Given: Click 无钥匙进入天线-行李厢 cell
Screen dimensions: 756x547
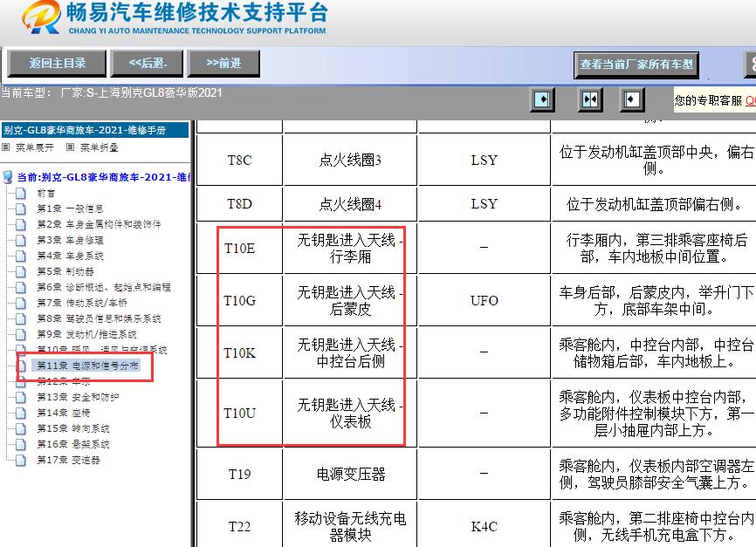Looking at the screenshot, I should (351, 248).
